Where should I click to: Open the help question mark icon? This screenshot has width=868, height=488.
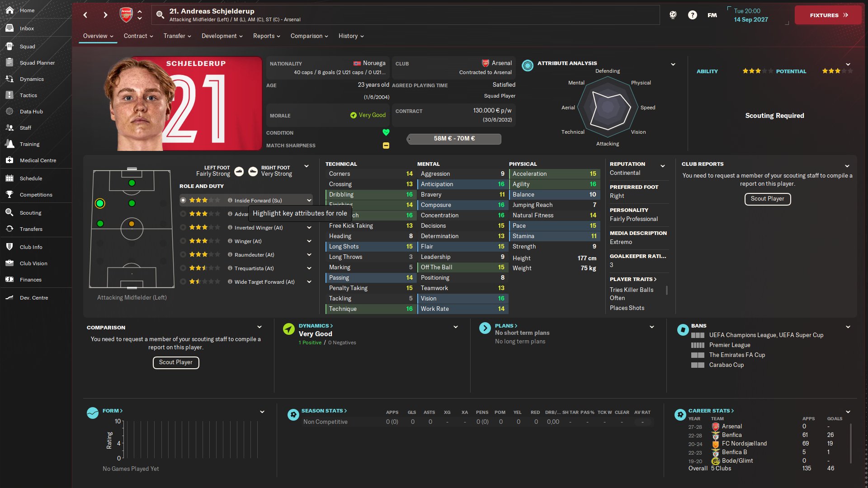[692, 15]
